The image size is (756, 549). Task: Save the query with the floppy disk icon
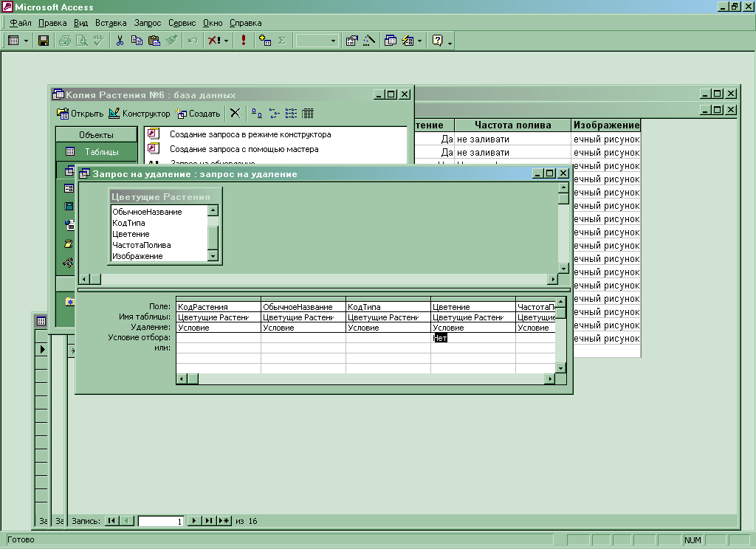point(44,41)
